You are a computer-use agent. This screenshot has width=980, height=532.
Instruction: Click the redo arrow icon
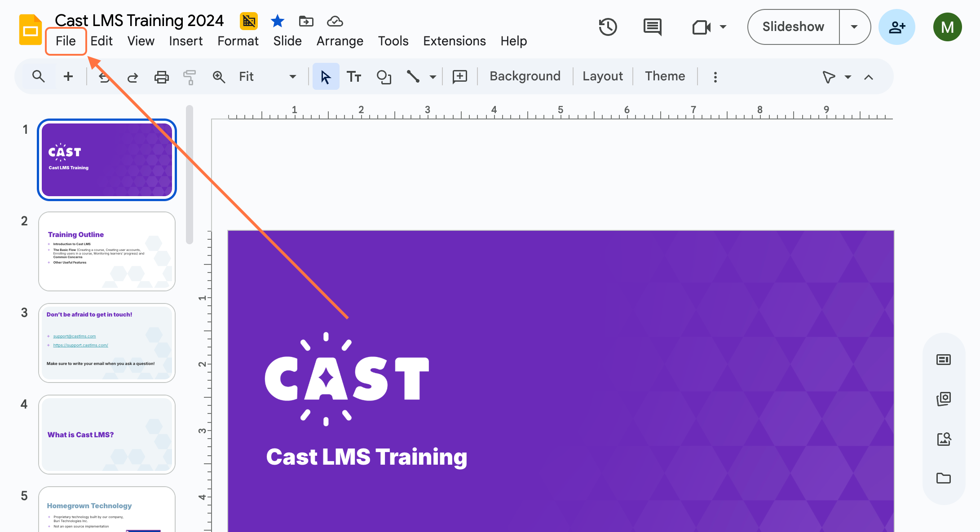click(132, 77)
